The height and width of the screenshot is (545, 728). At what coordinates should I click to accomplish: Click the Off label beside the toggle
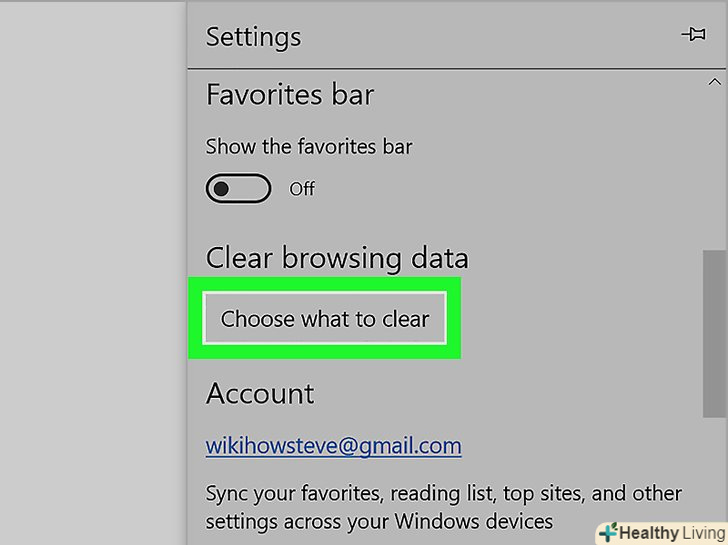tap(302, 189)
